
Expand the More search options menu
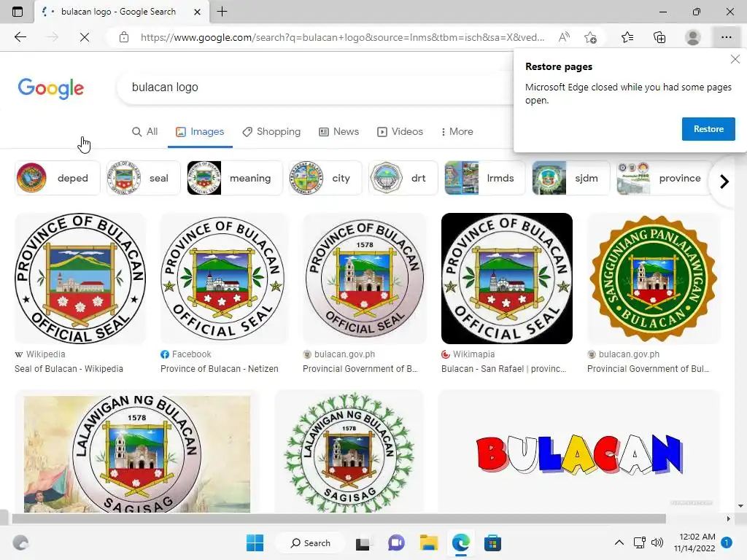(x=457, y=131)
